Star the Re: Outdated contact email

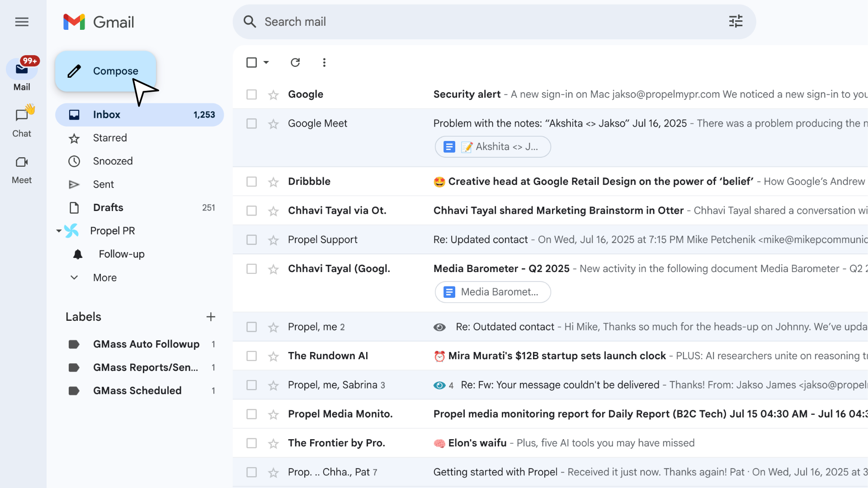273,327
